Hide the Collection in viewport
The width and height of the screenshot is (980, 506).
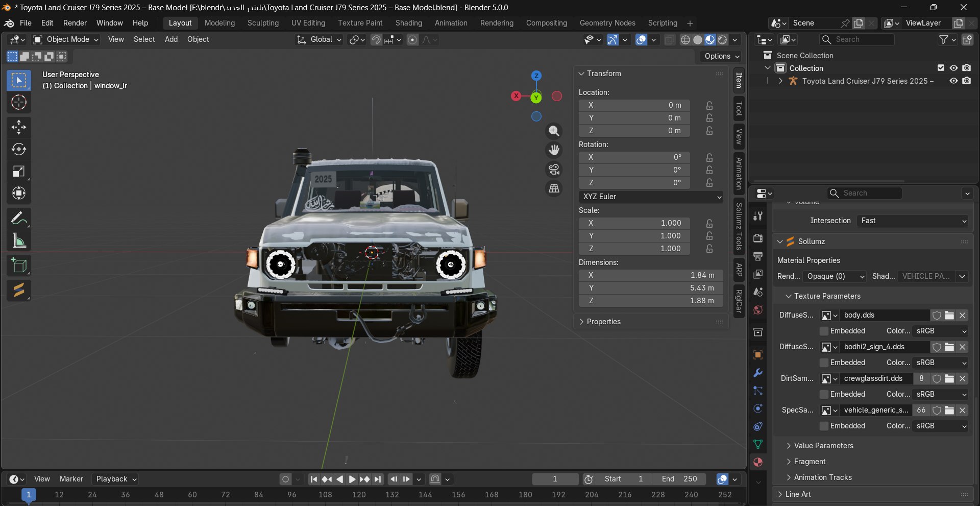tap(953, 68)
